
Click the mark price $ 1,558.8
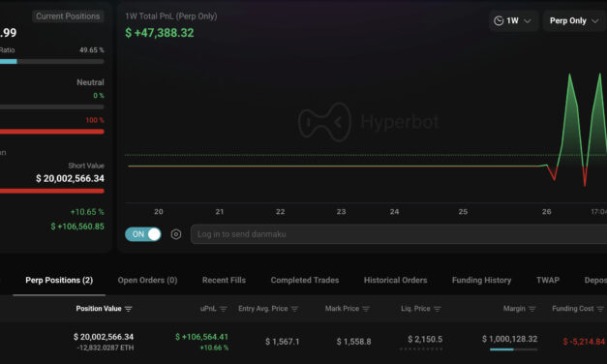(353, 342)
